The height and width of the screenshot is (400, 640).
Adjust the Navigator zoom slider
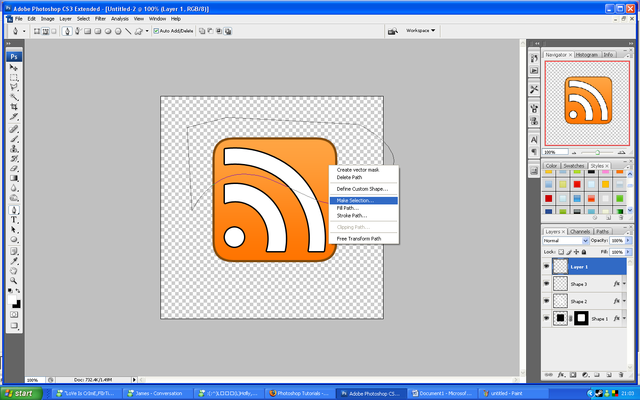pyautogui.click(x=597, y=153)
